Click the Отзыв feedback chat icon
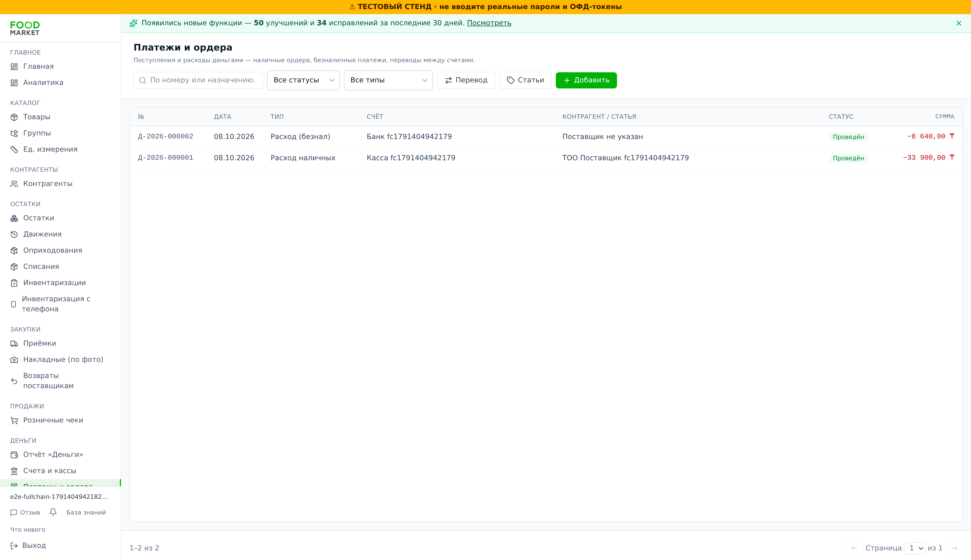Screen dimensions: 971x560 (14, 512)
